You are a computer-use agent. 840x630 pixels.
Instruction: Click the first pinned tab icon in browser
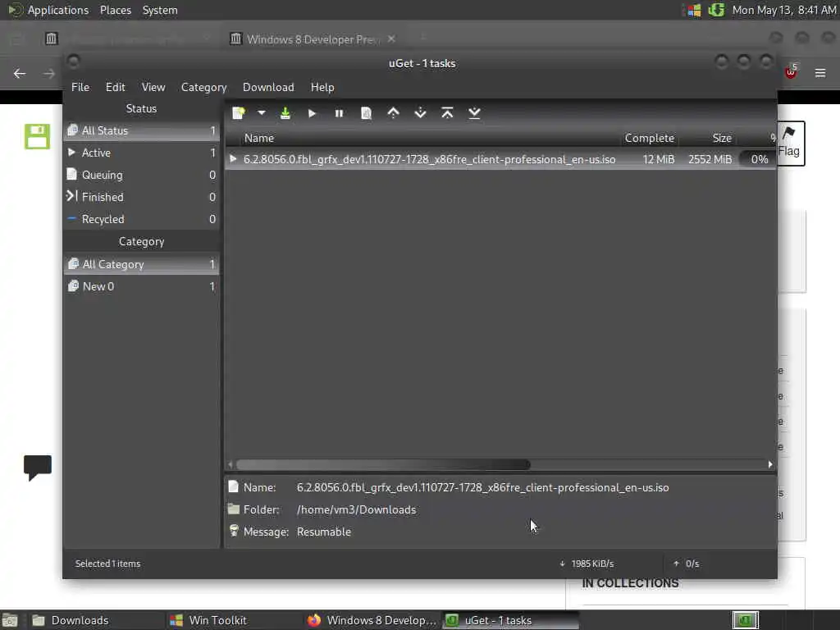[52, 39]
